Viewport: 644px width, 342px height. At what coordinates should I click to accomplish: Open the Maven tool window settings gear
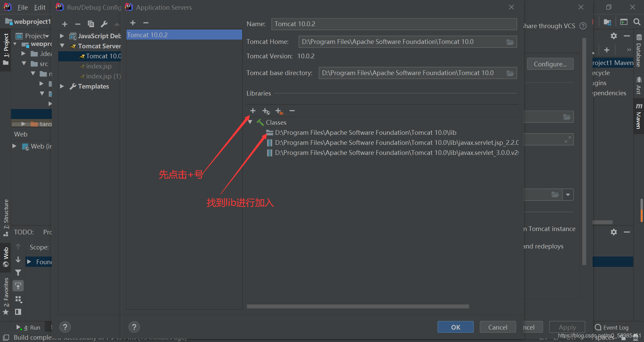click(614, 36)
